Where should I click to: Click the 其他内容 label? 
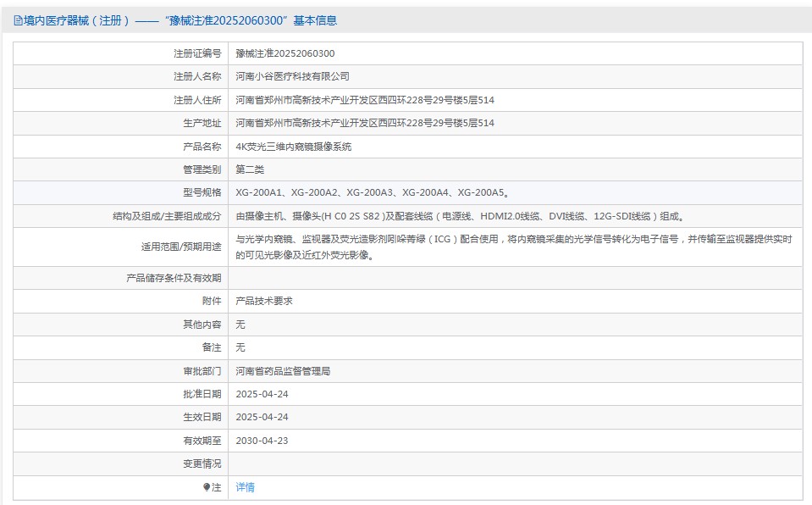click(x=202, y=325)
